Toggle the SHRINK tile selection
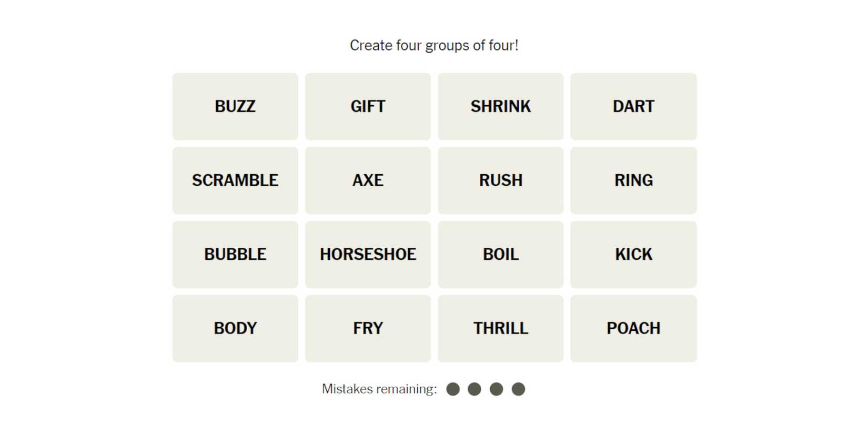868x434 pixels. [500, 106]
